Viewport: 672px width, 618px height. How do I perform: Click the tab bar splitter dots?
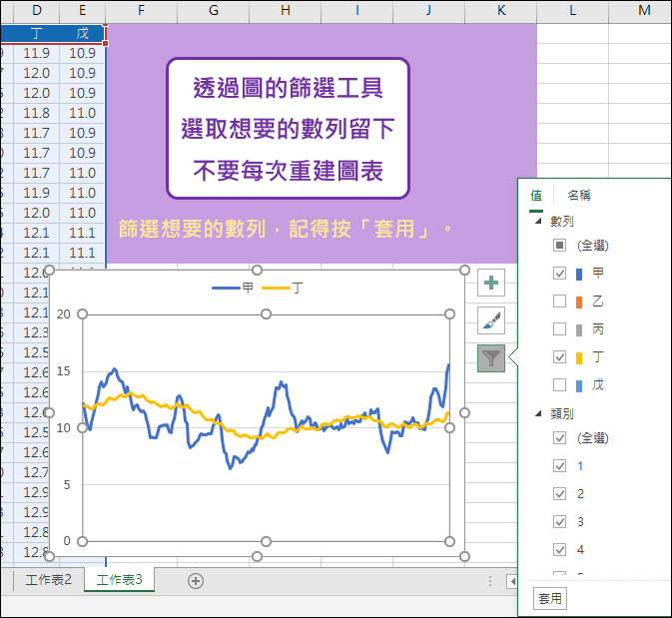(x=490, y=581)
